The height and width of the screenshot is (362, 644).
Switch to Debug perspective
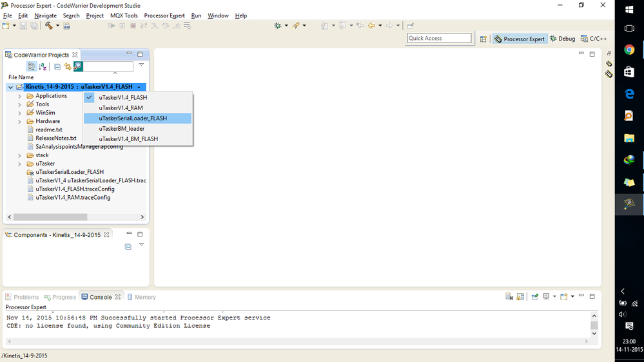563,39
